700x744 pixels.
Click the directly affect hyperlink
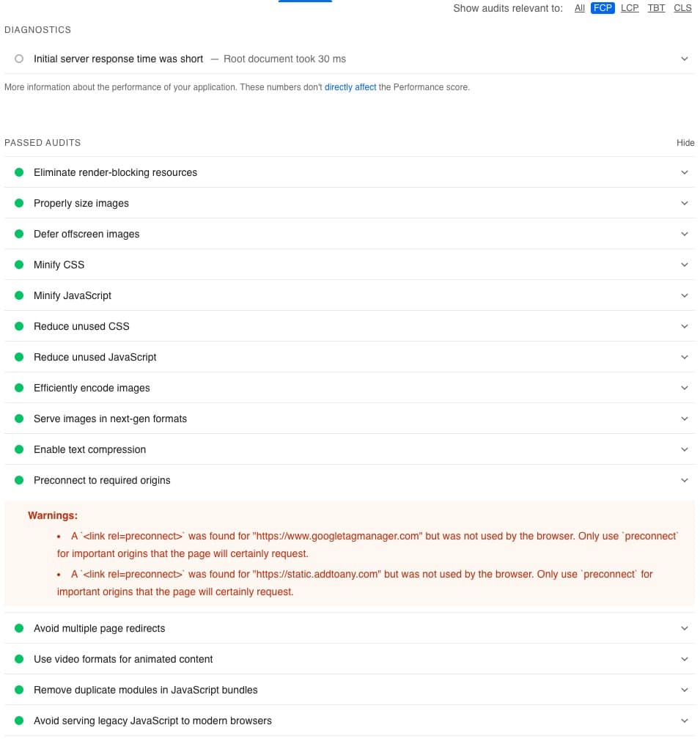[x=350, y=86]
